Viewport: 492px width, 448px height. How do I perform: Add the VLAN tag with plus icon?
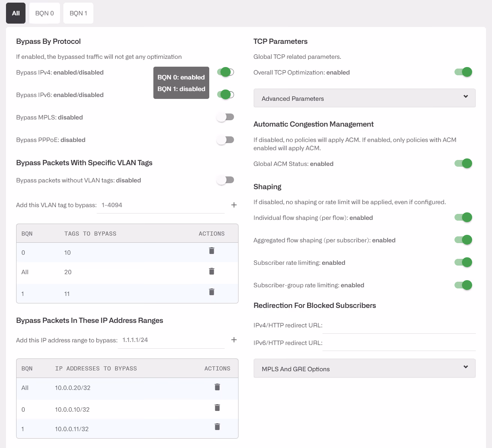point(234,205)
